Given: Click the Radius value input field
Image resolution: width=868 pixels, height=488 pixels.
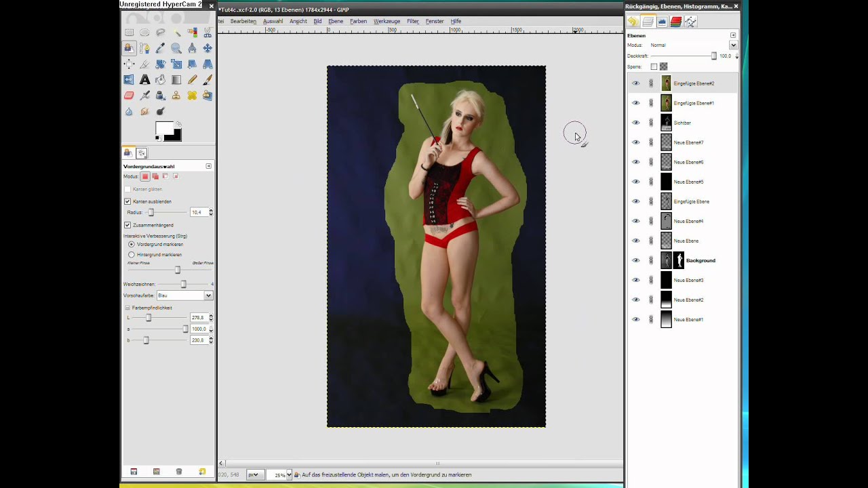Looking at the screenshot, I should coord(199,212).
